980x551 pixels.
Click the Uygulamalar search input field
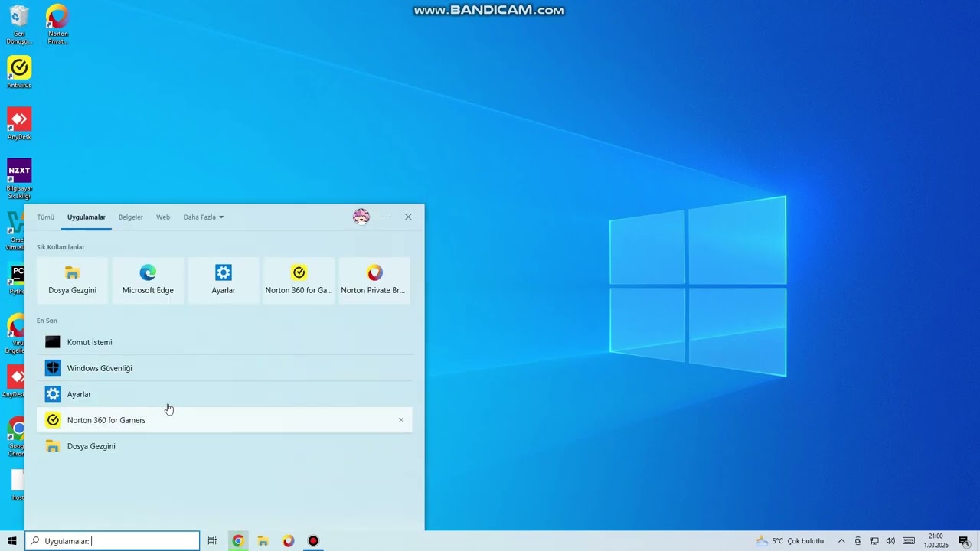113,541
